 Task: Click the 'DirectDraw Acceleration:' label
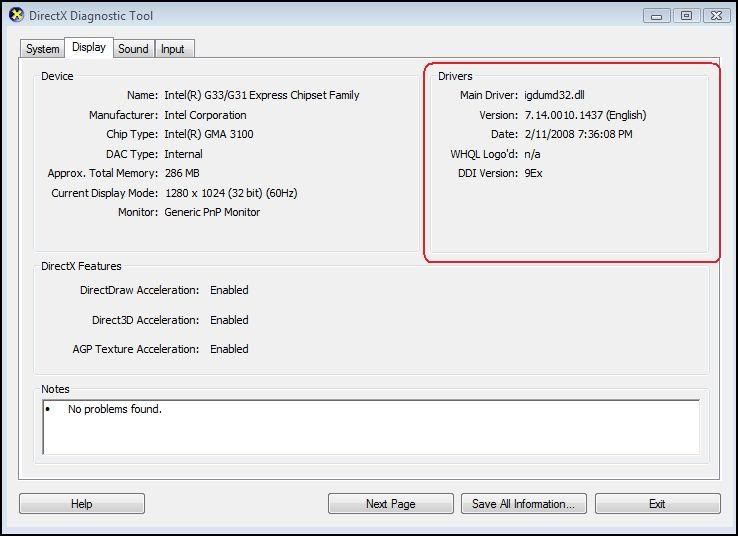pos(140,290)
